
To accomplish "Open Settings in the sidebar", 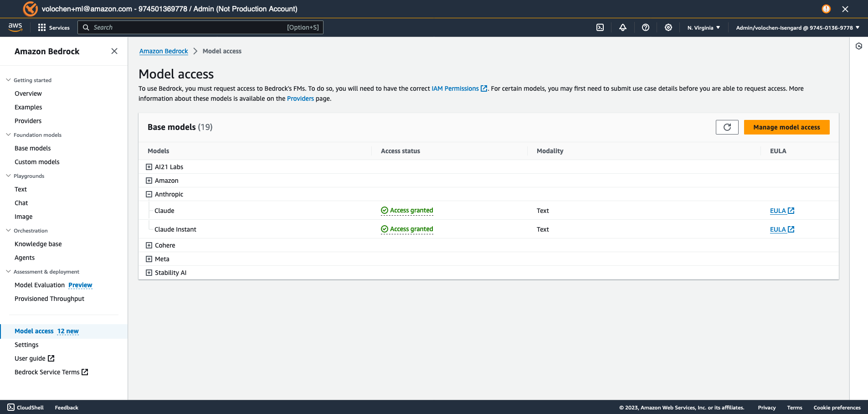I will coord(26,345).
